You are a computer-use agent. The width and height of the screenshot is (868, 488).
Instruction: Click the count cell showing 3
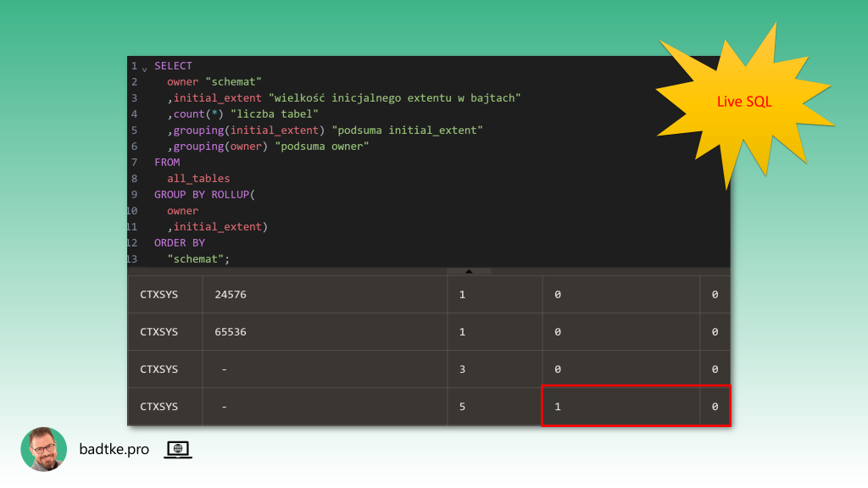pyautogui.click(x=462, y=369)
